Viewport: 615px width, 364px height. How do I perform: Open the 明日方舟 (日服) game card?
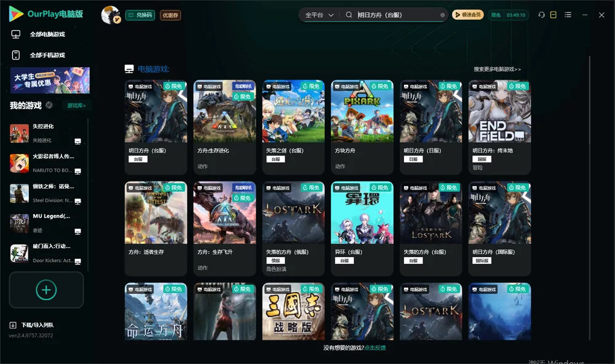pyautogui.click(x=431, y=127)
